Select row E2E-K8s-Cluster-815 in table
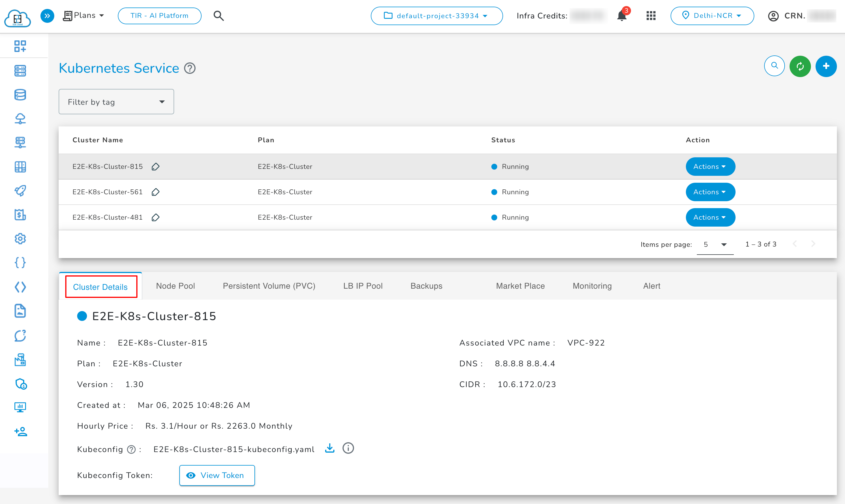Image resolution: width=845 pixels, height=504 pixels. (447, 167)
